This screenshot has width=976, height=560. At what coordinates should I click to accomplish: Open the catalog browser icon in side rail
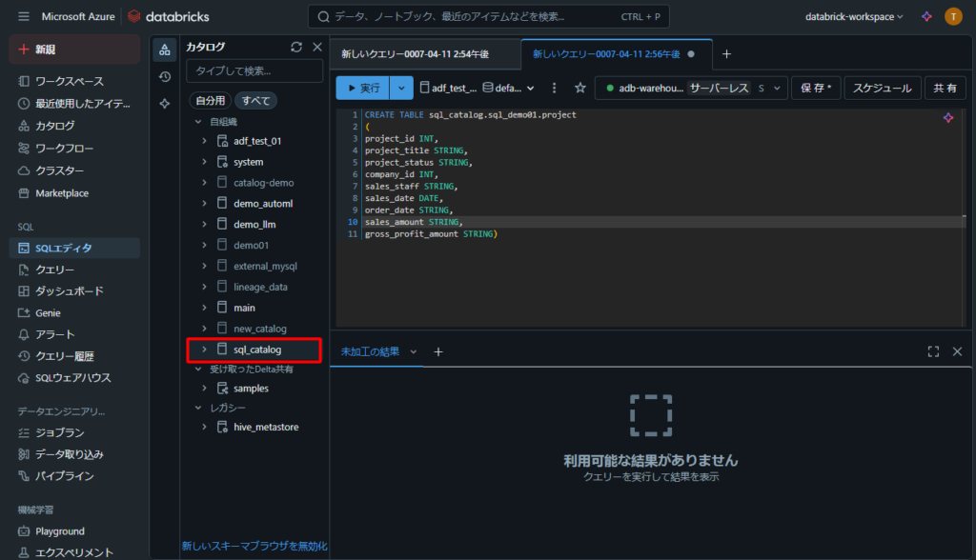165,50
